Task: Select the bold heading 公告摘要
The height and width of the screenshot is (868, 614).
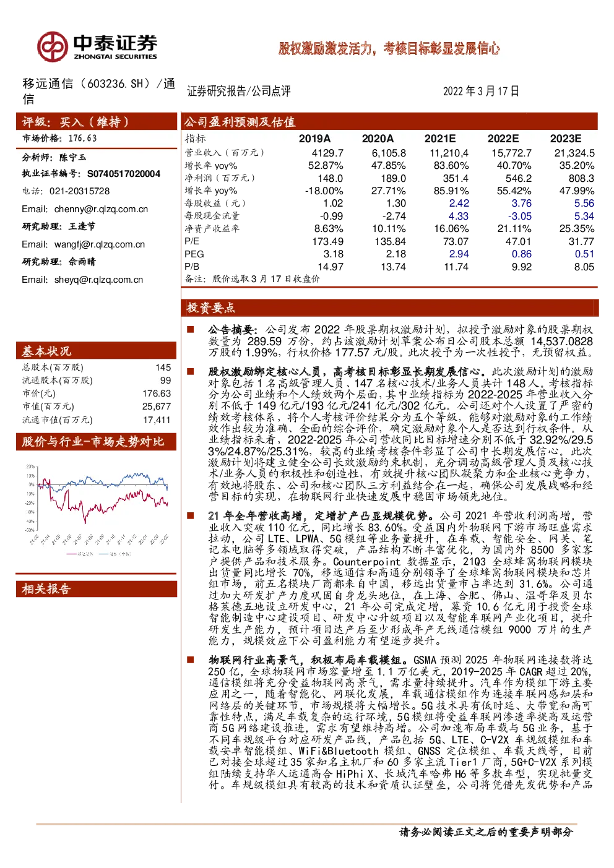Action: tap(231, 330)
